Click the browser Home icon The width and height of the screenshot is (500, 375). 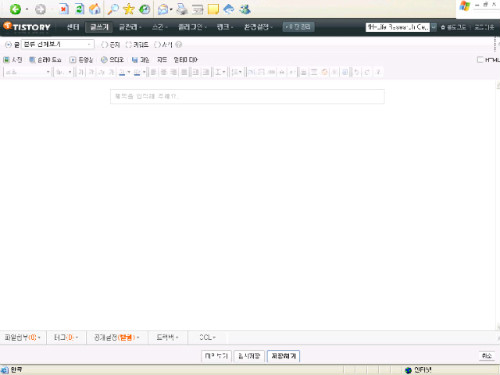[95, 9]
